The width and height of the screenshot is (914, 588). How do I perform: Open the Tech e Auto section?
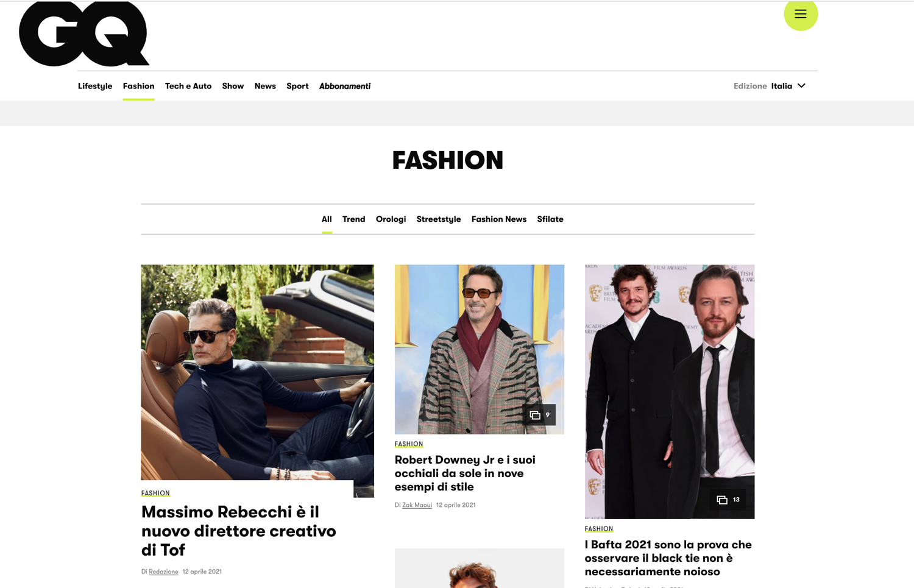tap(188, 86)
